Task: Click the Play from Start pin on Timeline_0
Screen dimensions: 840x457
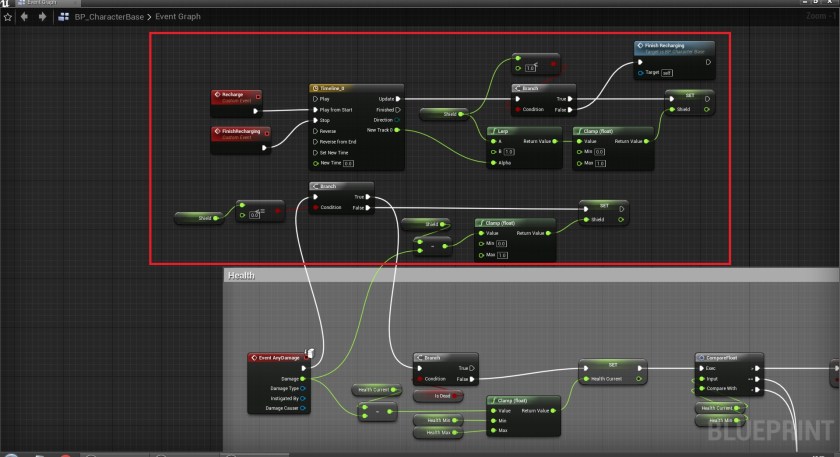Action: click(315, 109)
